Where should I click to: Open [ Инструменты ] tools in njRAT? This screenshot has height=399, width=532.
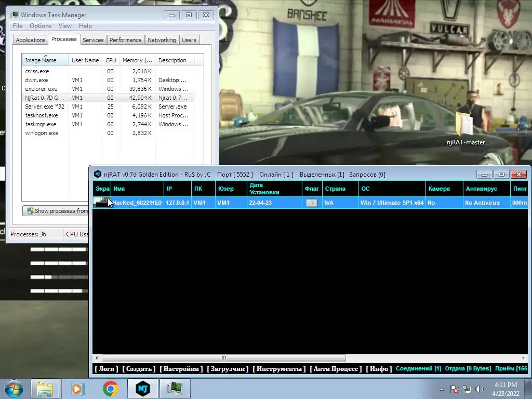pyautogui.click(x=279, y=369)
